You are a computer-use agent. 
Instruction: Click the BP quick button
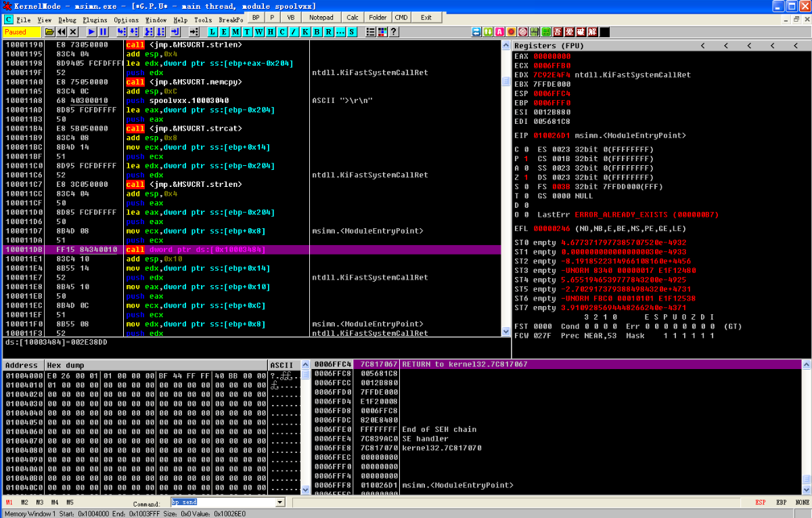coord(256,17)
